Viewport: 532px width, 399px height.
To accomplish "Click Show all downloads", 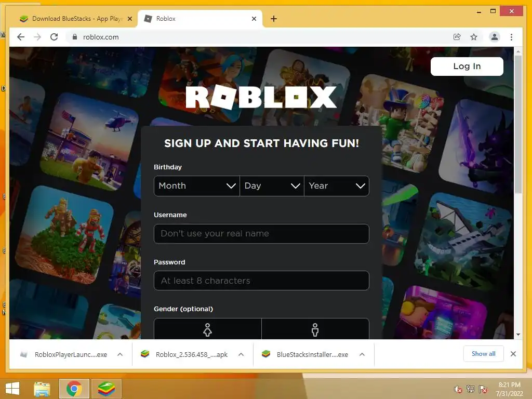I will [x=484, y=354].
